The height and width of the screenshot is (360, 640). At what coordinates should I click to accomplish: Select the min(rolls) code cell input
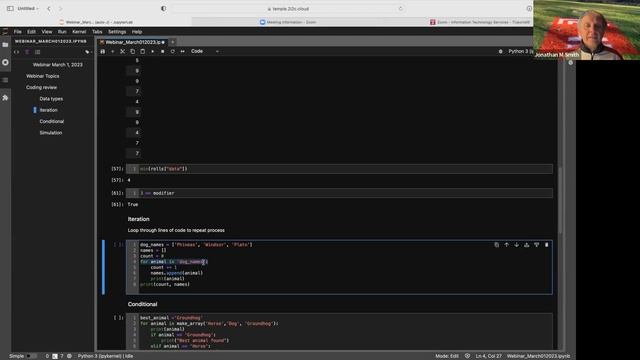(339, 169)
